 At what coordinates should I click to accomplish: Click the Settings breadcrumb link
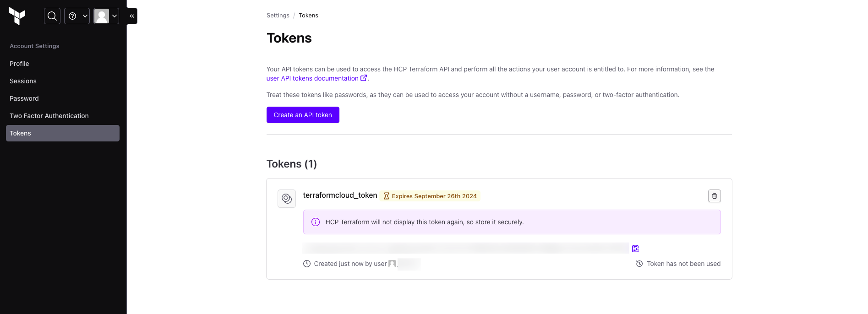(278, 16)
